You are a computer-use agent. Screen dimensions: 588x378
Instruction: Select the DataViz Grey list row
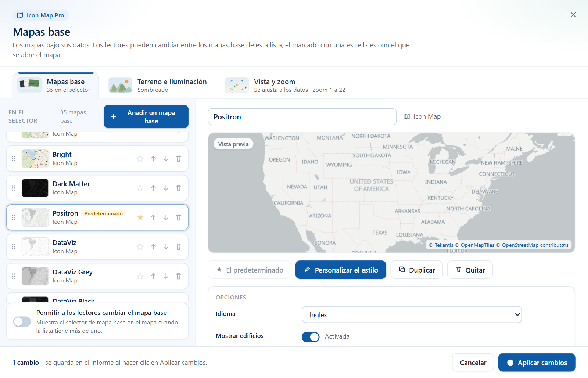tap(97, 276)
